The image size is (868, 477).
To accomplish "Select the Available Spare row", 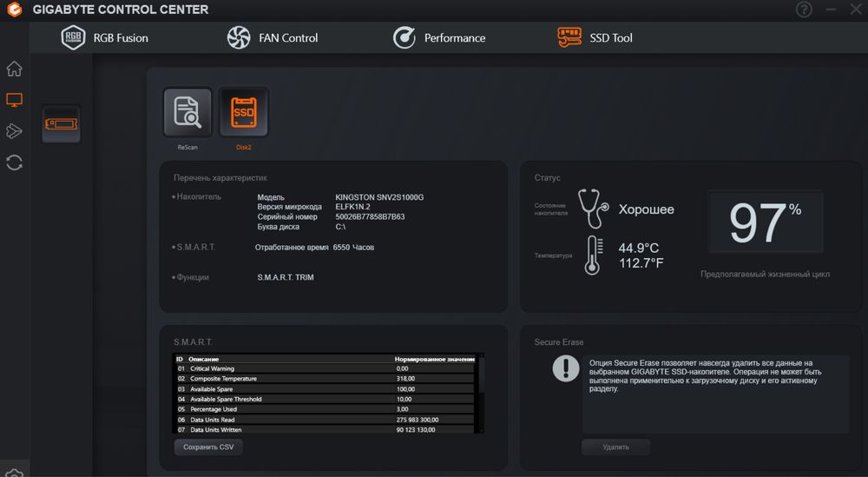I will coord(325,389).
